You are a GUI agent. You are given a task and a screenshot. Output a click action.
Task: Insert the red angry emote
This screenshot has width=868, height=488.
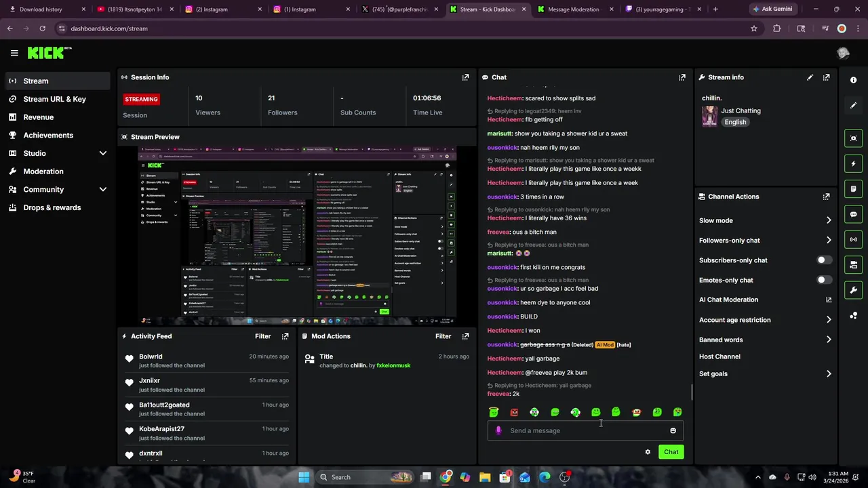tap(514, 412)
